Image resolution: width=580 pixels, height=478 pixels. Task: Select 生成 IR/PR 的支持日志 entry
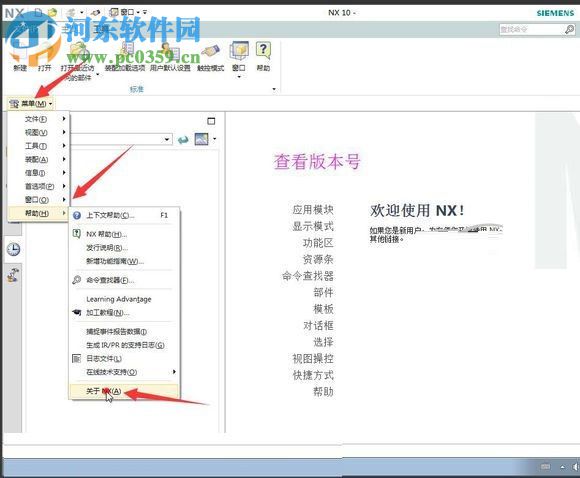(x=124, y=345)
